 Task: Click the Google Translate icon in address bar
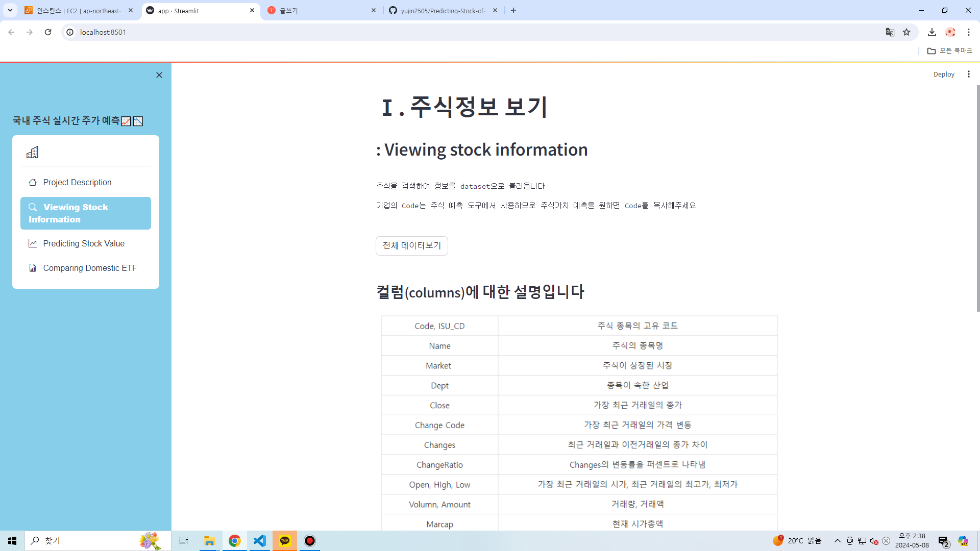(x=890, y=32)
